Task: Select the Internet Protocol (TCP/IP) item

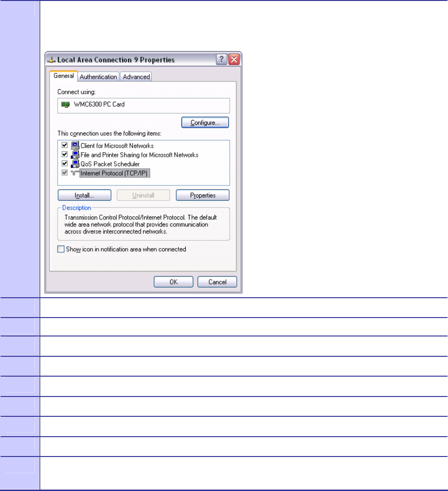Action: (x=114, y=173)
